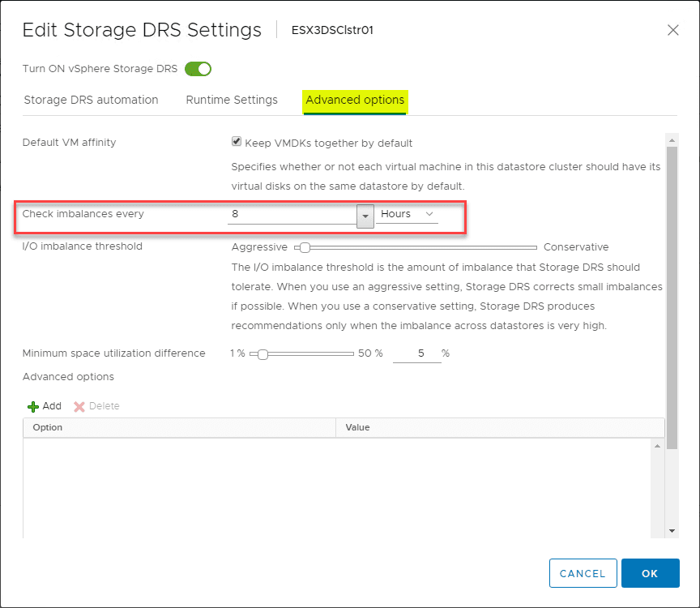Uncheck Keep VMDKs together by default
700x608 pixels.
[x=237, y=142]
